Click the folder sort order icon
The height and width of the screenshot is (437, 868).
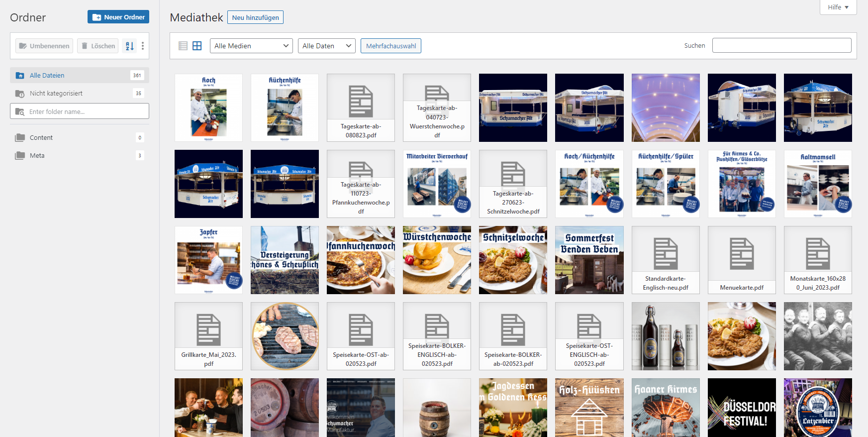pos(129,46)
